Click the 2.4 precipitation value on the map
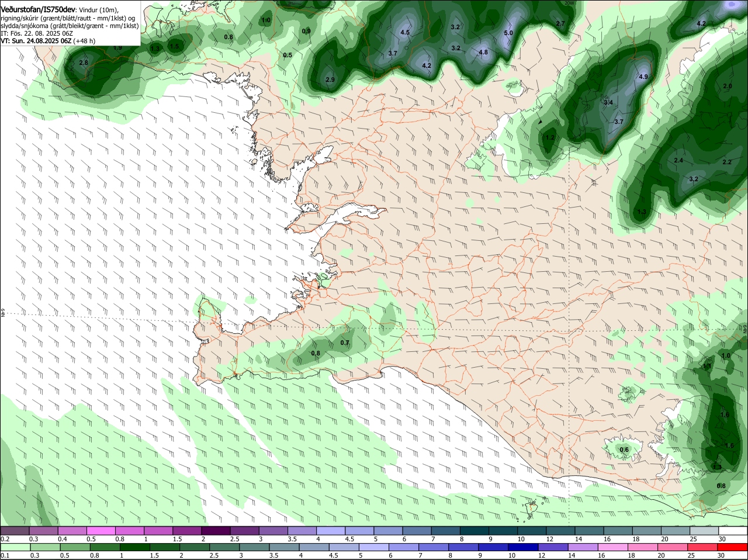 click(x=678, y=160)
